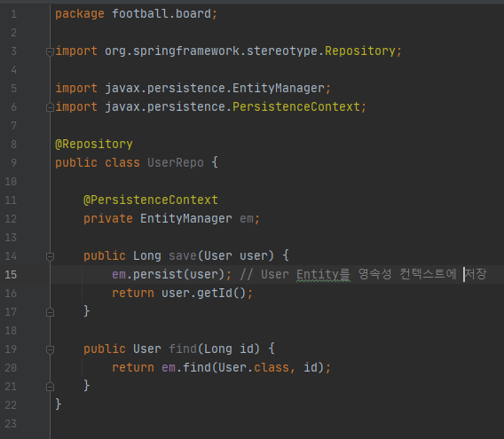Viewport: 504px width, 439px height.
Task: Click the class closing brace on line 22
Action: (x=59, y=404)
